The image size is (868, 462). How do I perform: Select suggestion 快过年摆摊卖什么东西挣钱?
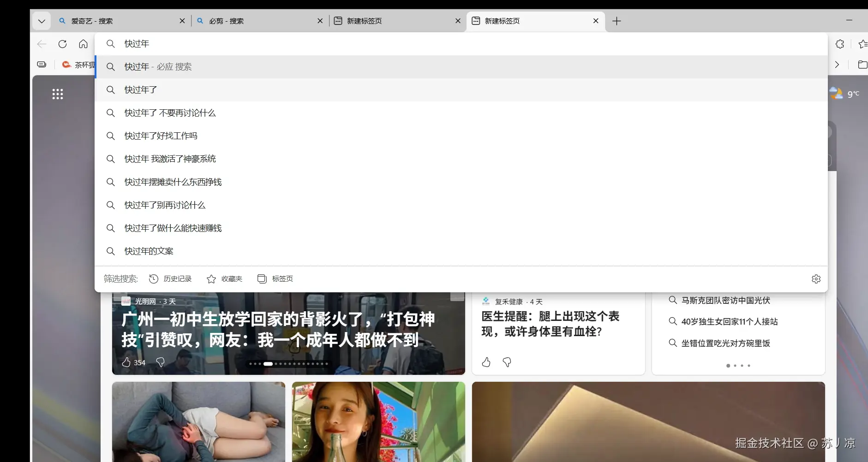(461, 182)
